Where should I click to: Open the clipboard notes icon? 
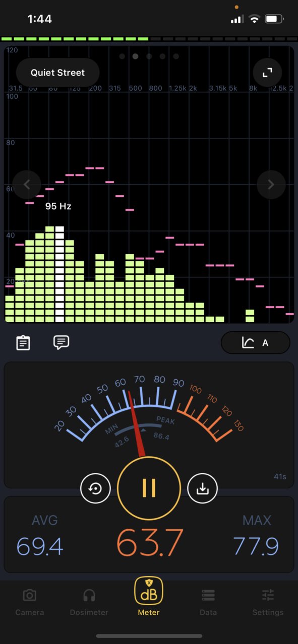(23, 342)
